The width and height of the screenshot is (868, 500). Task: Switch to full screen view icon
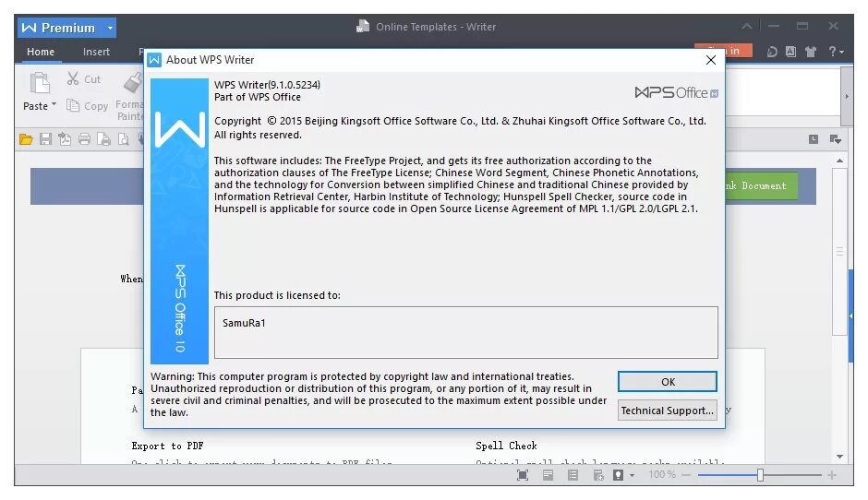pos(523,475)
